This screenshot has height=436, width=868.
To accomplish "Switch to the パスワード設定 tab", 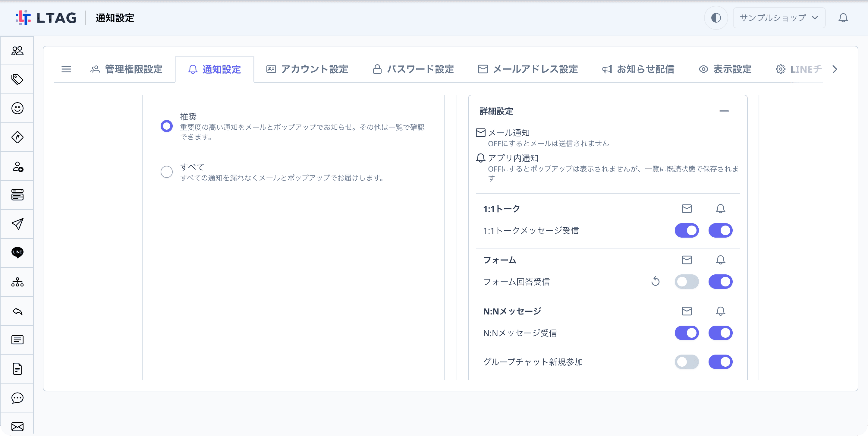I will coord(414,69).
